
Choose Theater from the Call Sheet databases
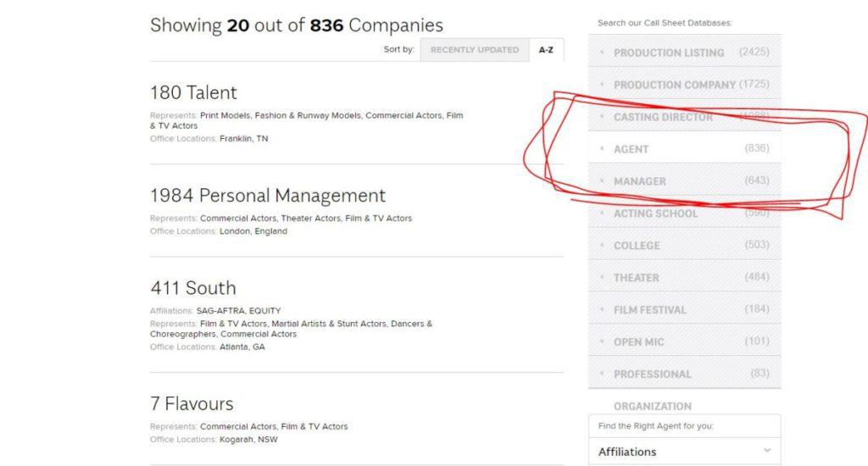click(636, 278)
